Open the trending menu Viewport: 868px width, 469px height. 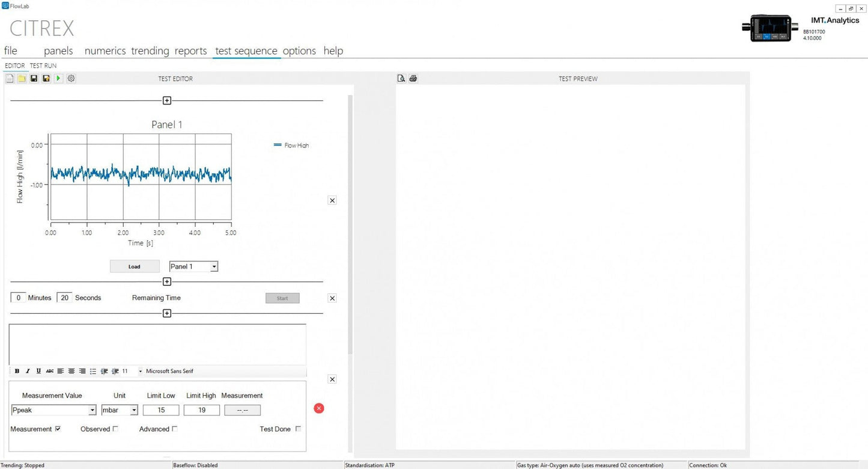point(150,51)
